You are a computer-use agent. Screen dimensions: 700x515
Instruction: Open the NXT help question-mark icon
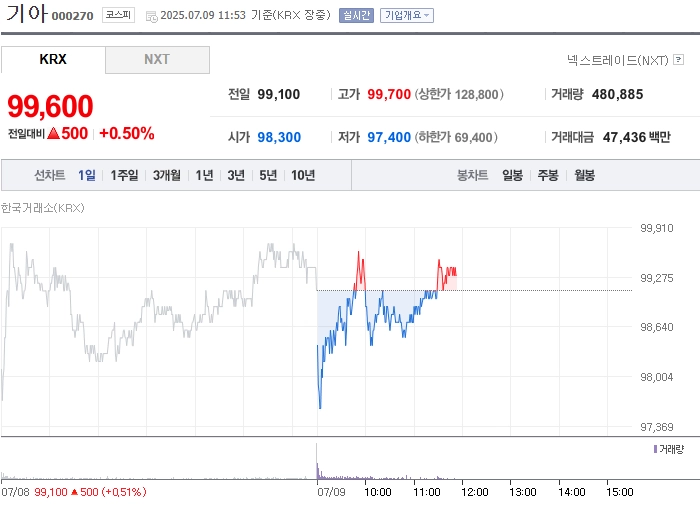click(679, 59)
